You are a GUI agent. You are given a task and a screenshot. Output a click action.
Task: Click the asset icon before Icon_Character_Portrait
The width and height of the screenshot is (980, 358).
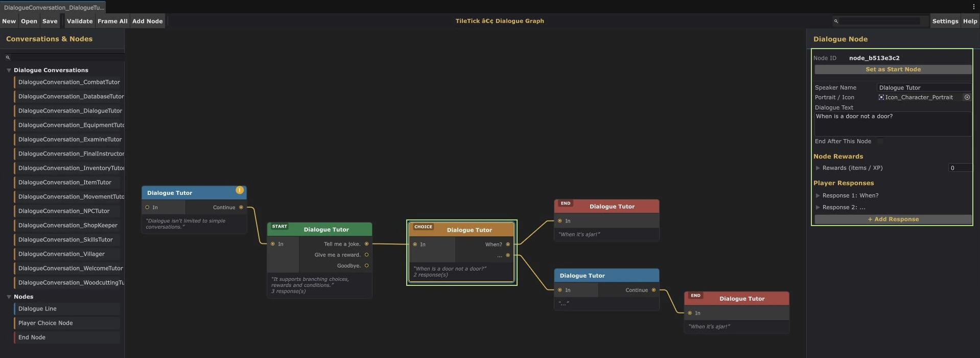881,97
